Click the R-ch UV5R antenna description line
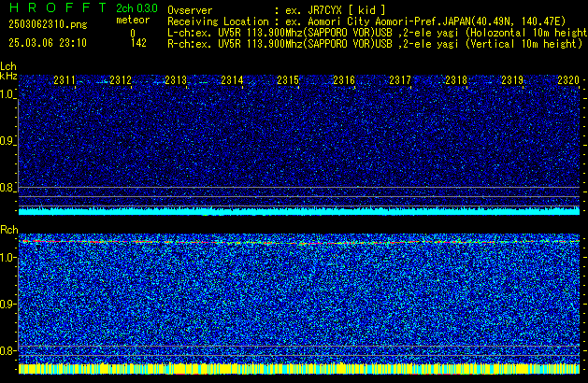The width and height of the screenshot is (588, 383). pos(376,44)
